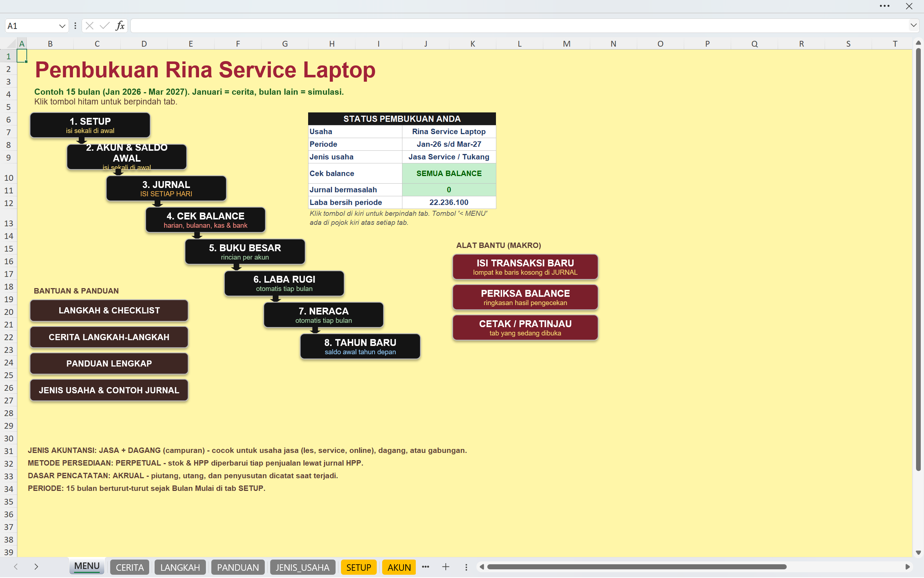Select the column H header
The image size is (924, 578).
332,44
